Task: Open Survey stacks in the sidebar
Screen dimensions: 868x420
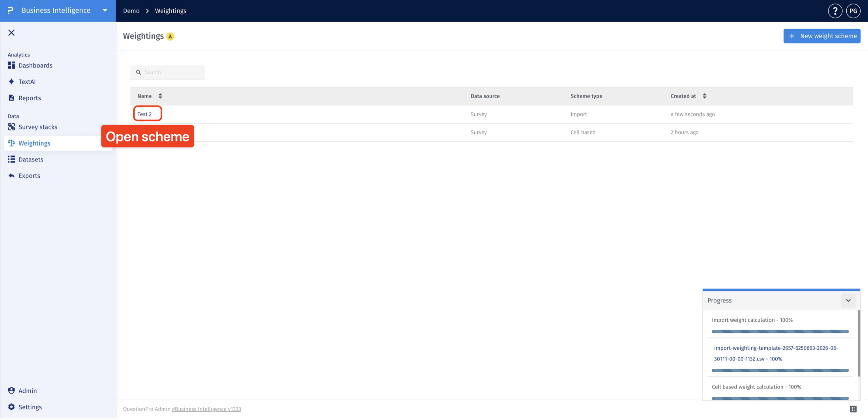Action: click(38, 127)
